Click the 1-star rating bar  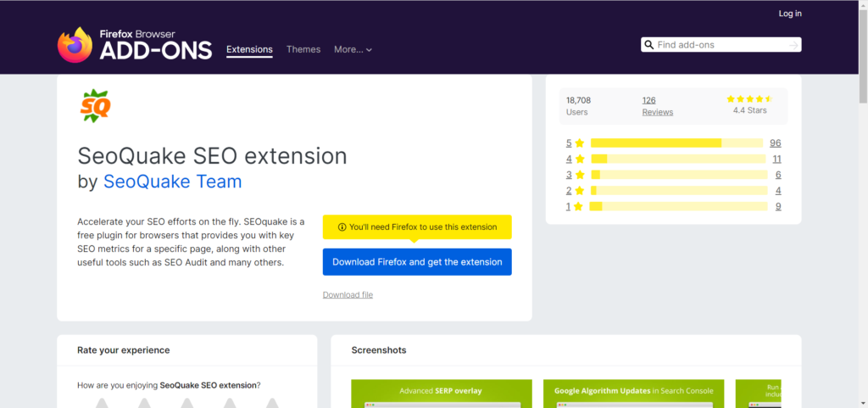pos(679,206)
